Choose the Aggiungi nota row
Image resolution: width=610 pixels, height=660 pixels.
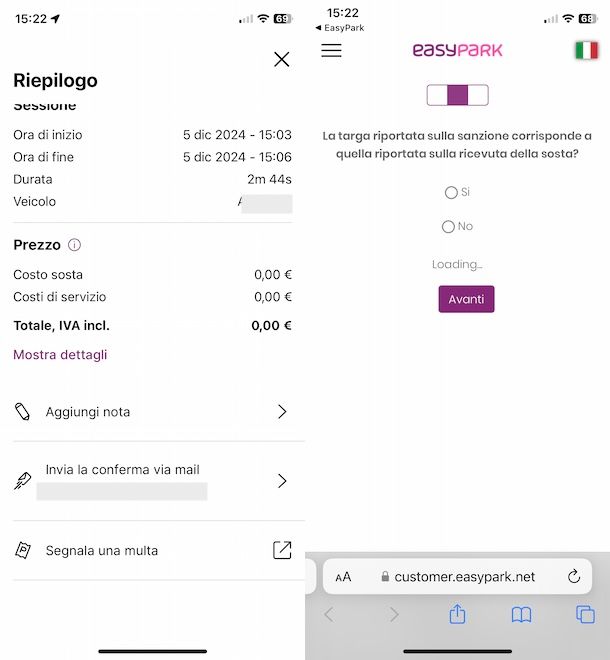pyautogui.click(x=152, y=412)
